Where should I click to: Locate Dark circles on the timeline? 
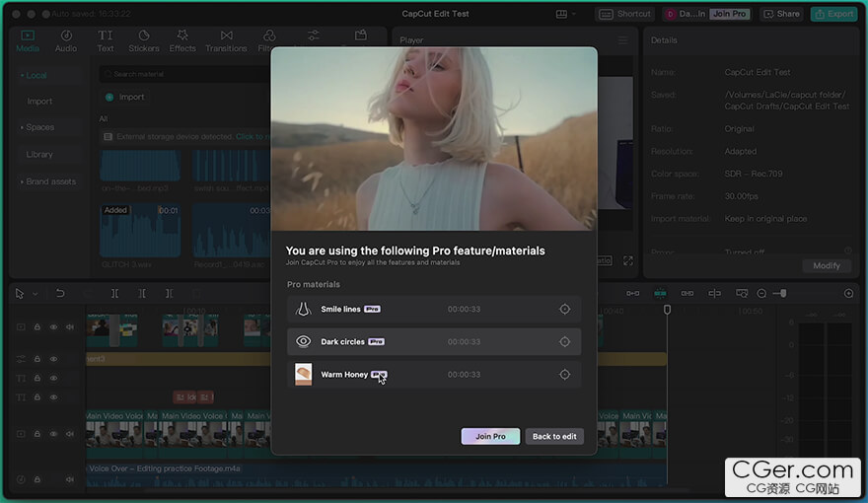[564, 342]
